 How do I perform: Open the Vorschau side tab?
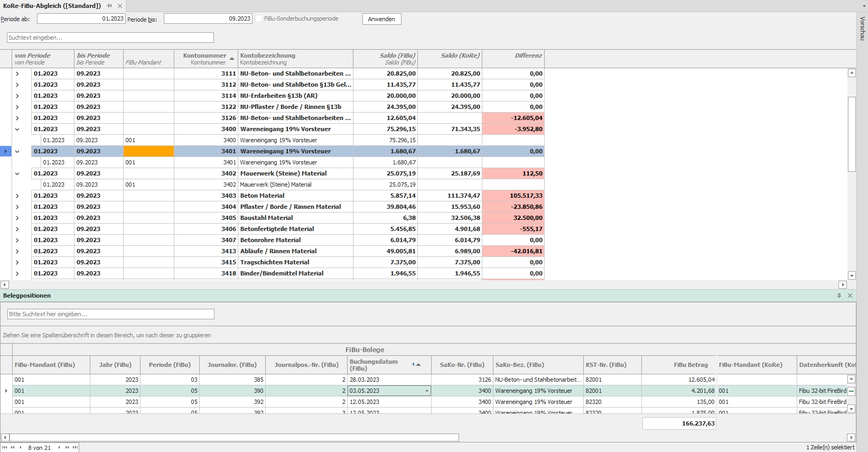pyautogui.click(x=862, y=29)
